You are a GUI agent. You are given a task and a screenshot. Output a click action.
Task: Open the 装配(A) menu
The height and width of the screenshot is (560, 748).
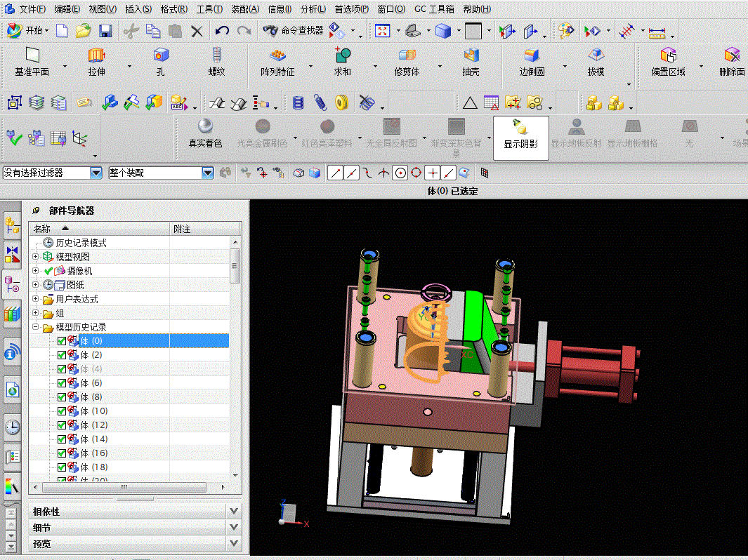pos(245,9)
